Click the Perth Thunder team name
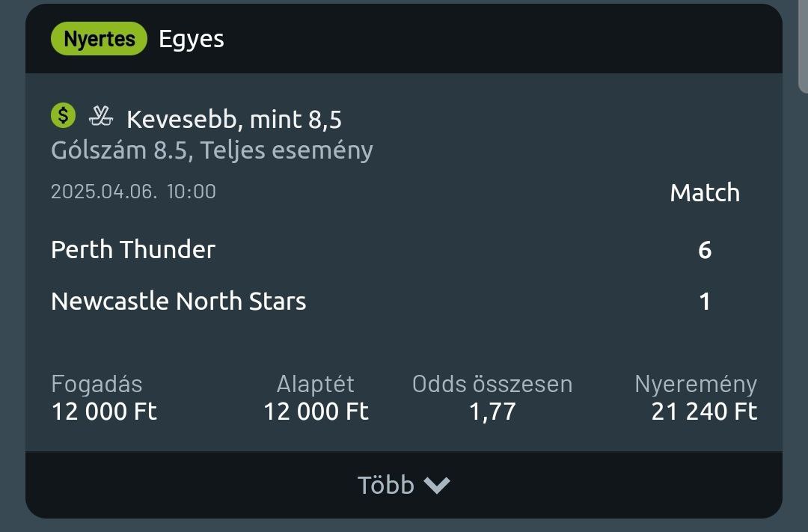Screen dimensions: 808x532 133,249
